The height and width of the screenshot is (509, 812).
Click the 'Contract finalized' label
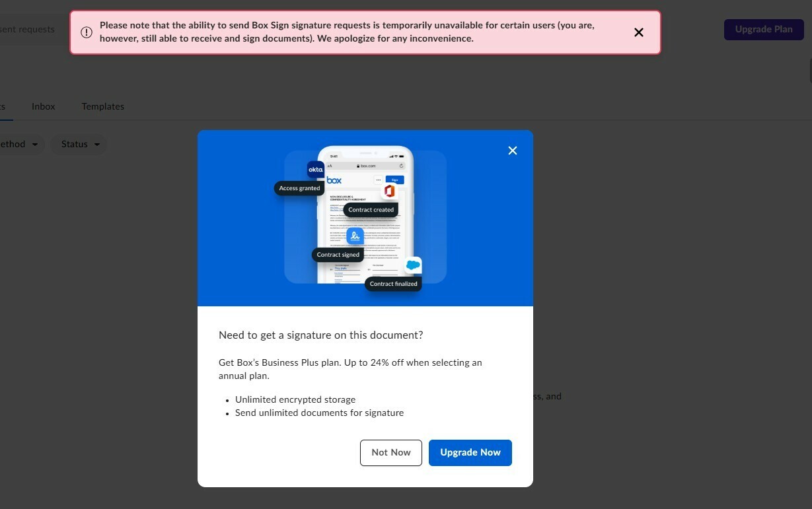coord(393,284)
